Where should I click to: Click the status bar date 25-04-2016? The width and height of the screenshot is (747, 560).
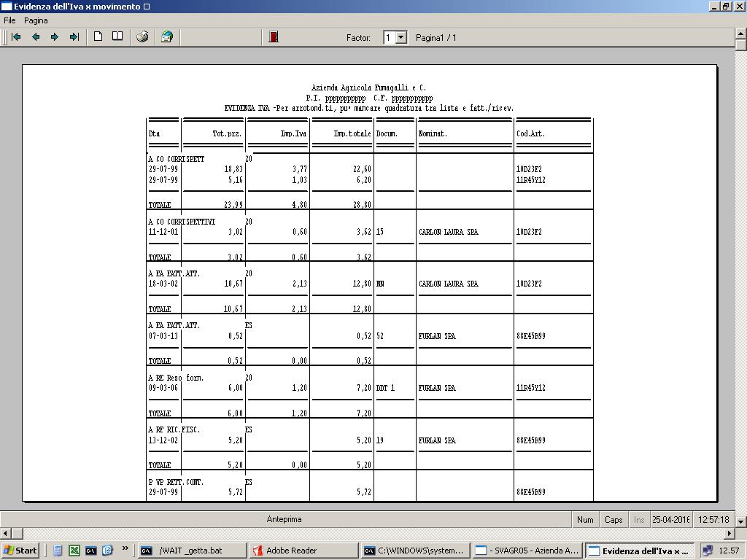coord(671,519)
